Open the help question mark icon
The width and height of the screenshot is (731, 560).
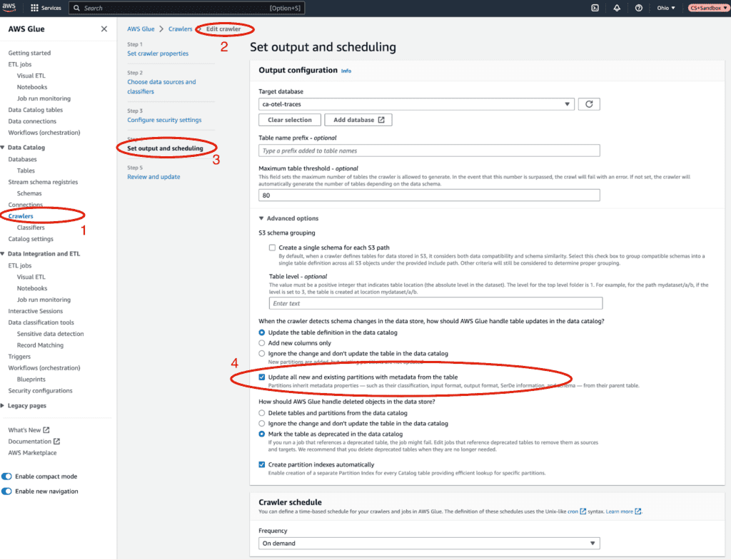[639, 8]
